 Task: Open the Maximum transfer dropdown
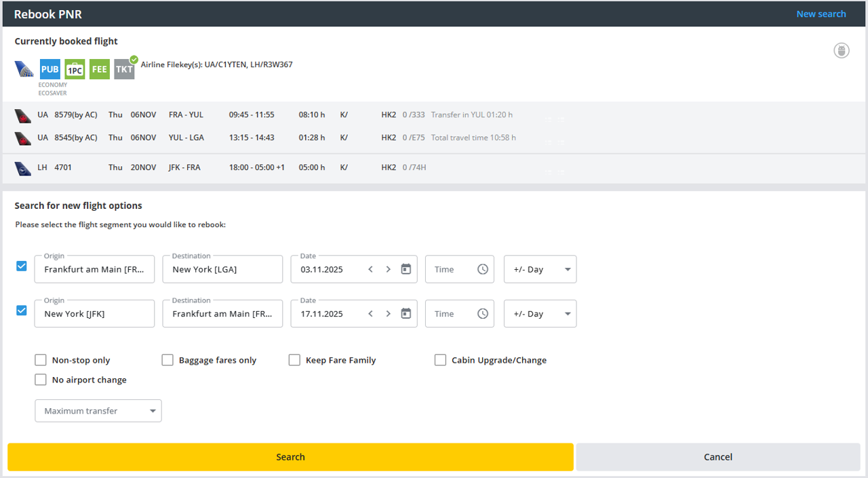pyautogui.click(x=98, y=411)
